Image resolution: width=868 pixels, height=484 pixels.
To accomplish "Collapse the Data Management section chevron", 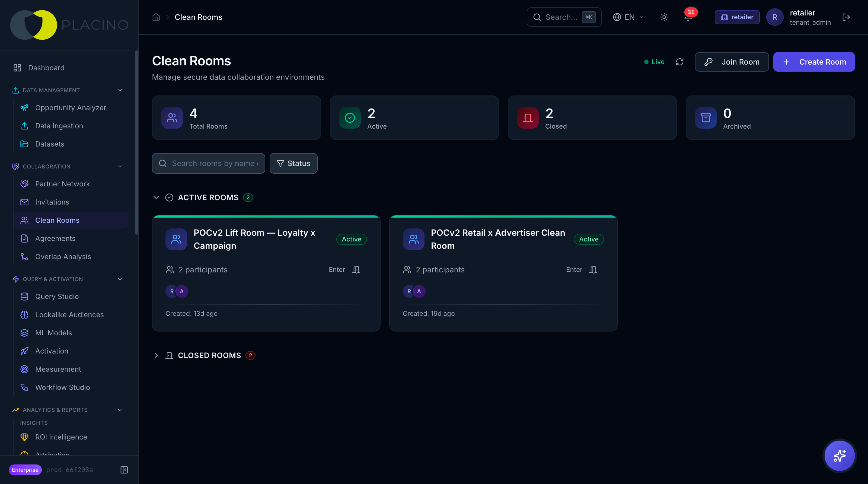I will 120,90.
